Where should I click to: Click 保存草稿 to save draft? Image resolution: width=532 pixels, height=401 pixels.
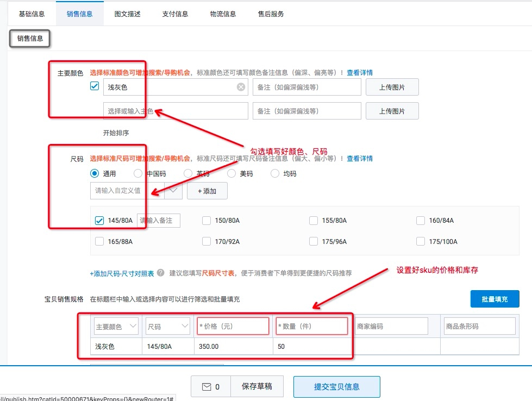pos(257,387)
